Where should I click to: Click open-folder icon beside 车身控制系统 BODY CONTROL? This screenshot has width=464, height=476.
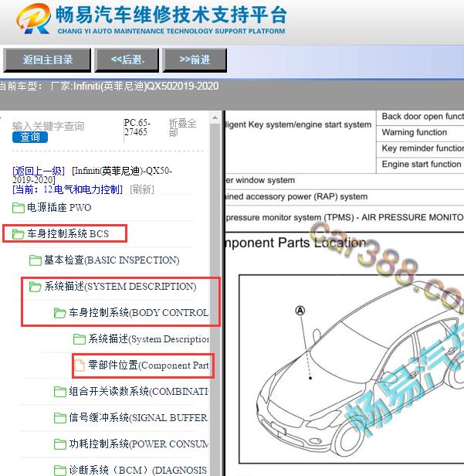[x=59, y=313]
